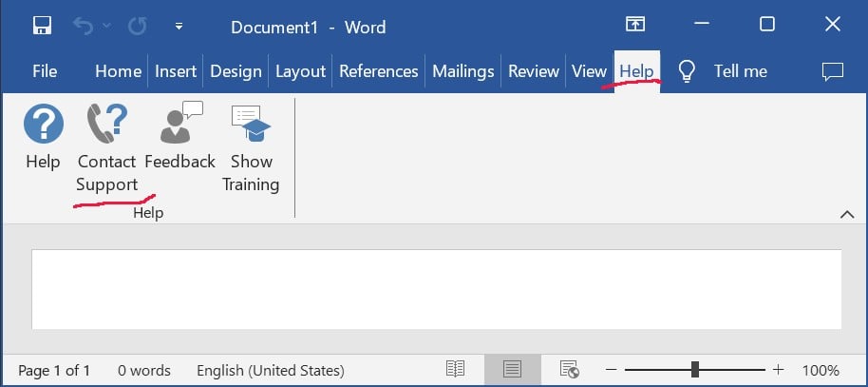Switch to Web Layout view
868x387 pixels.
[x=569, y=369]
